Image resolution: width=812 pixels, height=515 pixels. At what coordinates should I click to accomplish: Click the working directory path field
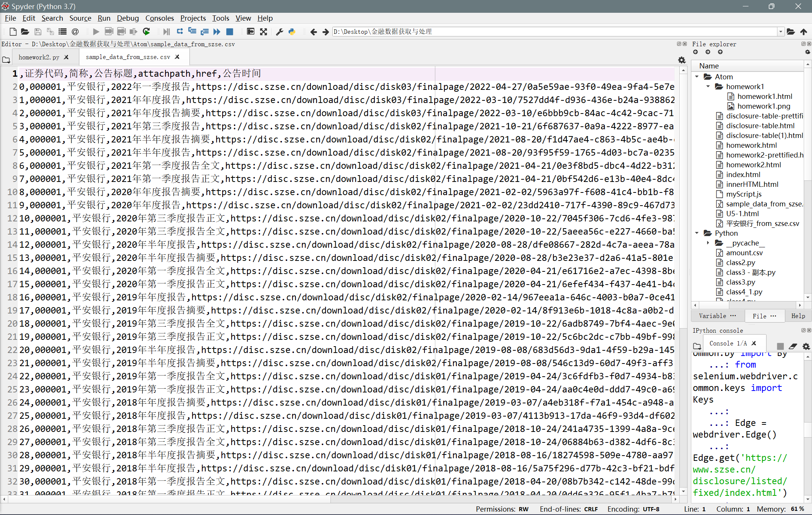555,32
